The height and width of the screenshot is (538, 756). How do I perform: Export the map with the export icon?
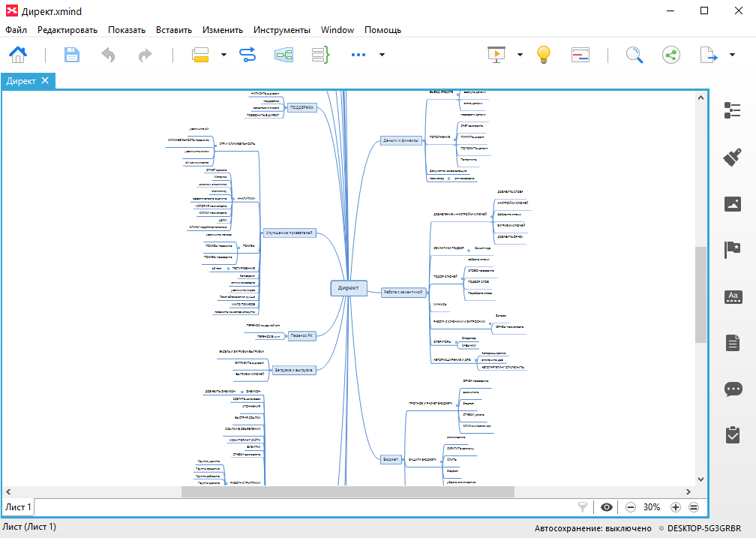coord(708,55)
